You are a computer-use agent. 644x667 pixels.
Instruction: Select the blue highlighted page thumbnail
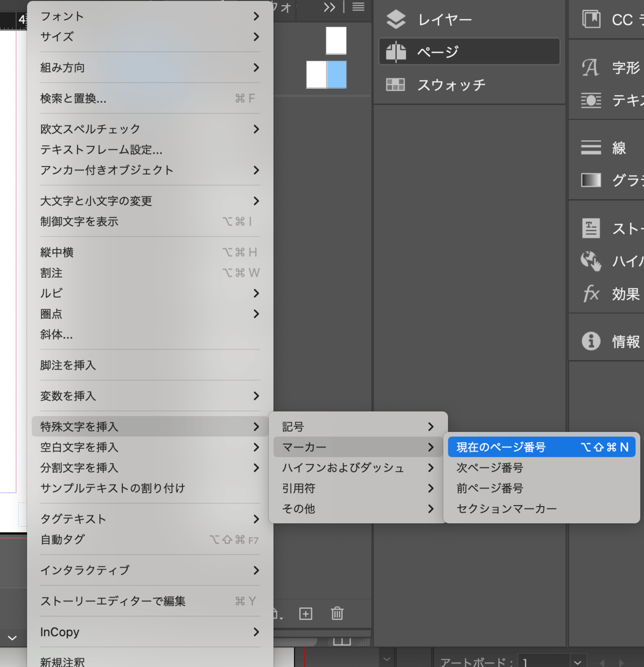337,74
